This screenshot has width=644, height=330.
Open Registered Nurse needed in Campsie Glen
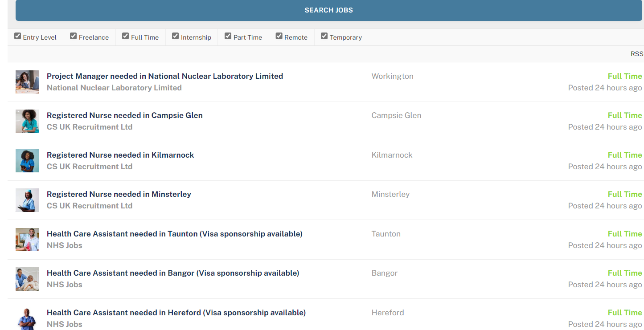click(125, 115)
